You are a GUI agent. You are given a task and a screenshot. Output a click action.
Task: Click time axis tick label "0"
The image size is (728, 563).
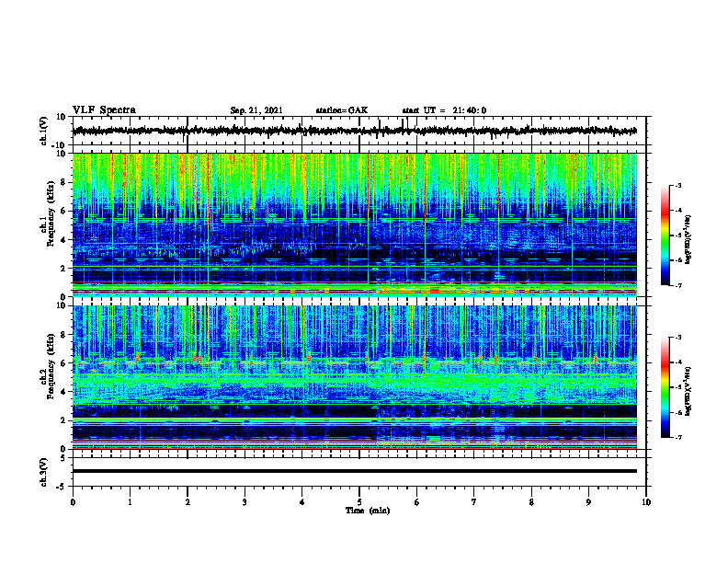pos(73,502)
